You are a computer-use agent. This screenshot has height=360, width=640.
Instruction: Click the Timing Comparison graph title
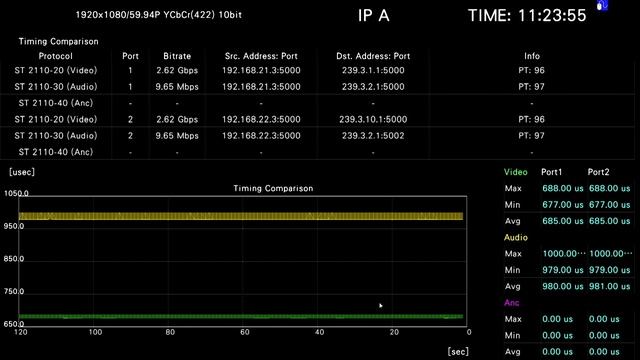click(273, 188)
